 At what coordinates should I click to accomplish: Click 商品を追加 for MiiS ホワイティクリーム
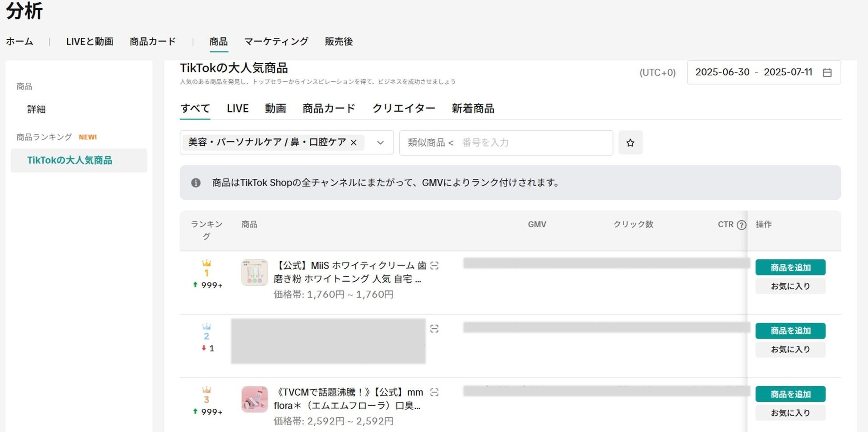[791, 267]
